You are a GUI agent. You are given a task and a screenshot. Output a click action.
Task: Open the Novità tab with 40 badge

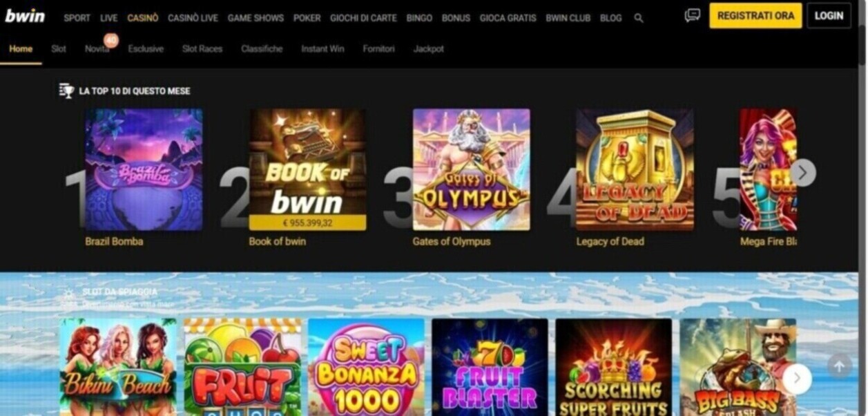coord(97,49)
